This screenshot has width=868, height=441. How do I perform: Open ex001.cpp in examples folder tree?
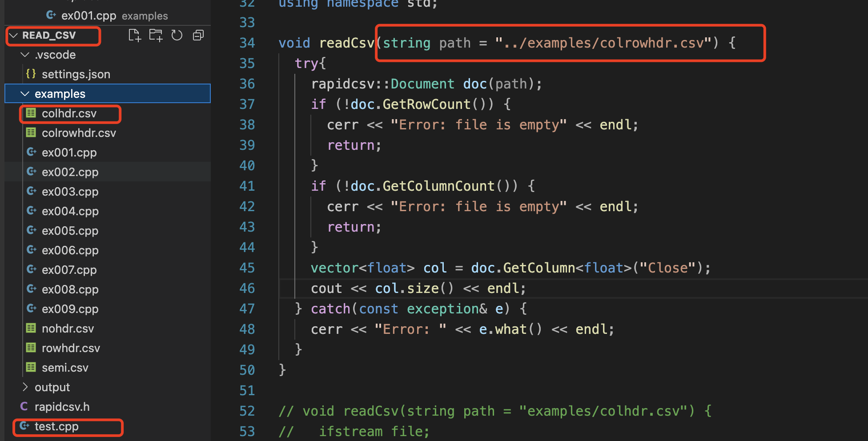pyautogui.click(x=69, y=152)
